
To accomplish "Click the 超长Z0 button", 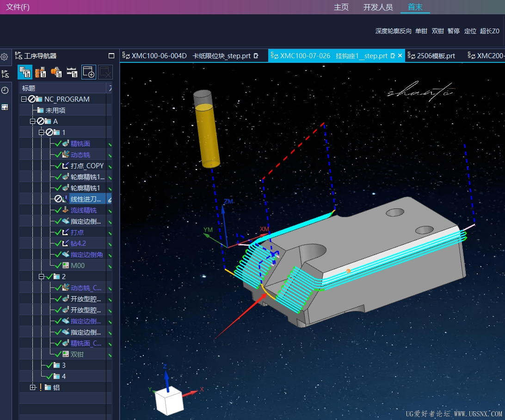I will click(x=490, y=31).
